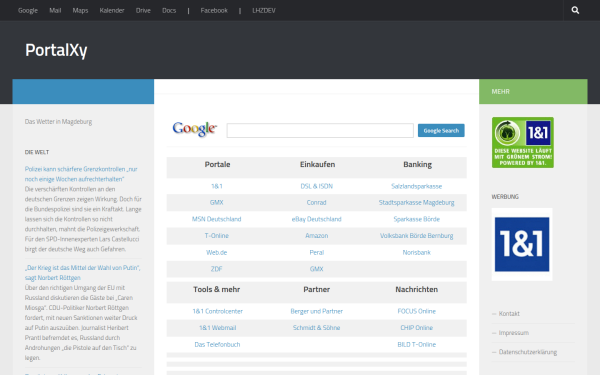
Task: Open the eBay Deutschland link
Action: pyautogui.click(x=316, y=219)
